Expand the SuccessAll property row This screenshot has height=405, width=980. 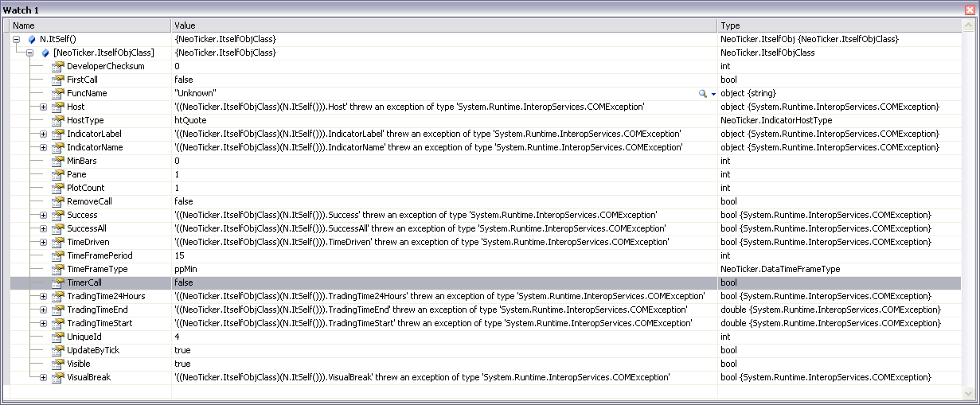[x=44, y=228]
